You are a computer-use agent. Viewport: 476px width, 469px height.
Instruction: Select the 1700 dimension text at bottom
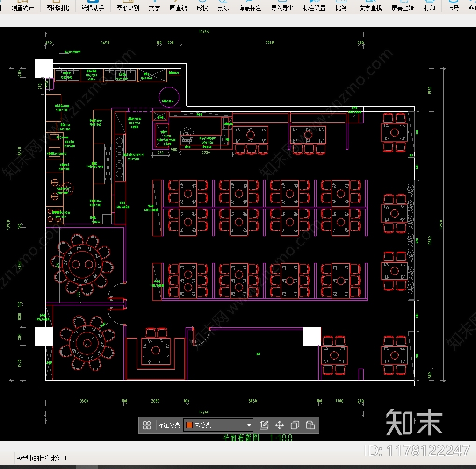click(x=339, y=401)
